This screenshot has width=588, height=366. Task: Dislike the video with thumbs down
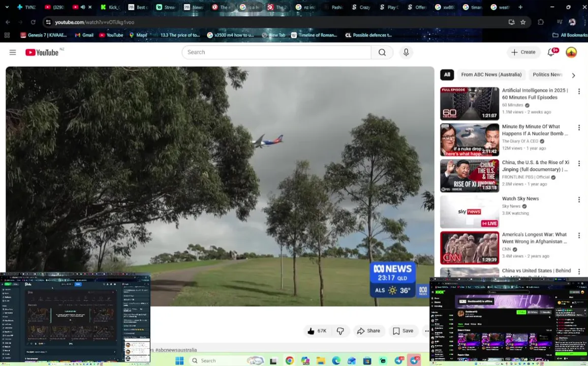[340, 331]
